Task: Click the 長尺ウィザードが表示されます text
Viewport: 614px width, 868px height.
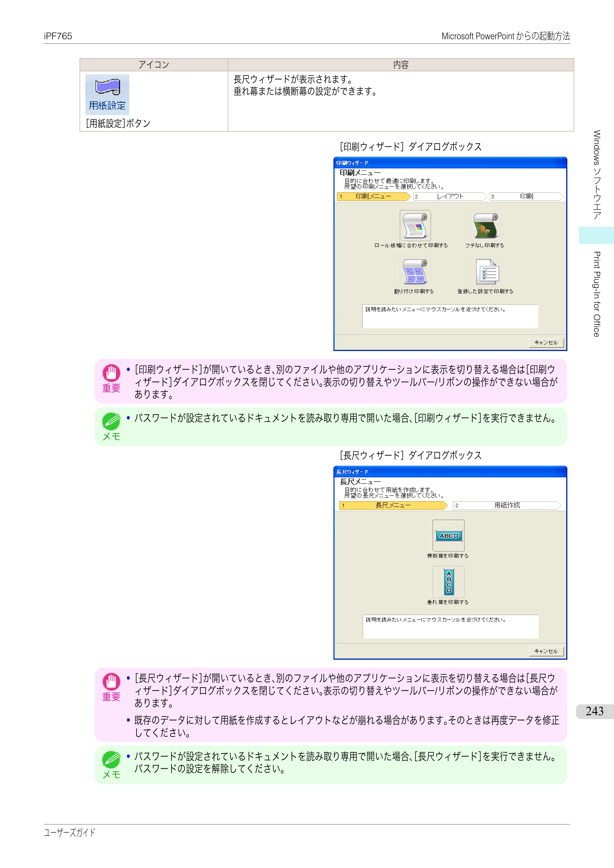Action: coord(293,79)
